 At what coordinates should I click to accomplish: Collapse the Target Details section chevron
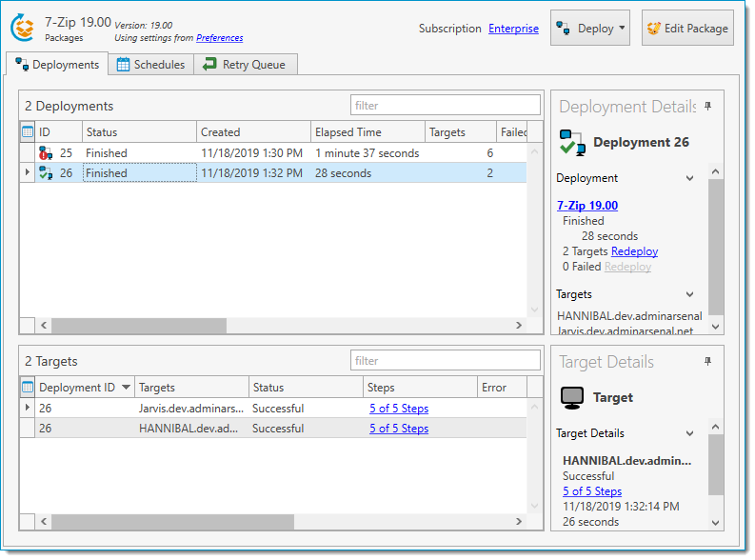coord(690,434)
